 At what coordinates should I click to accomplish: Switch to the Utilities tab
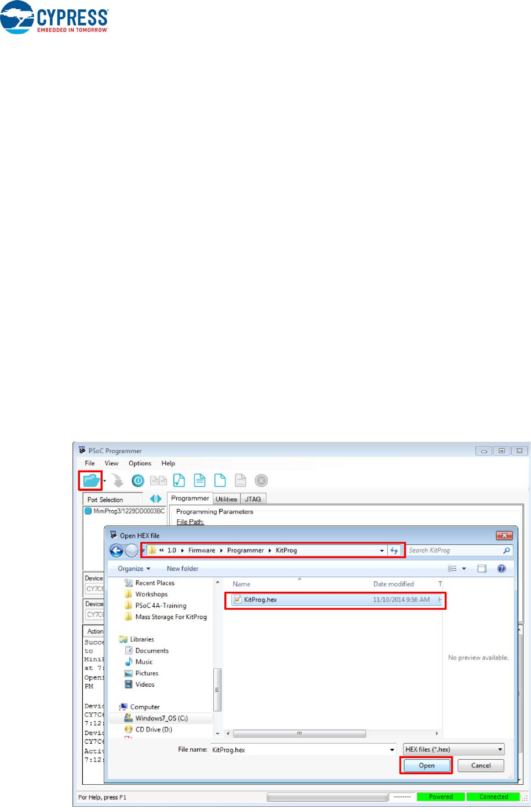point(226,499)
